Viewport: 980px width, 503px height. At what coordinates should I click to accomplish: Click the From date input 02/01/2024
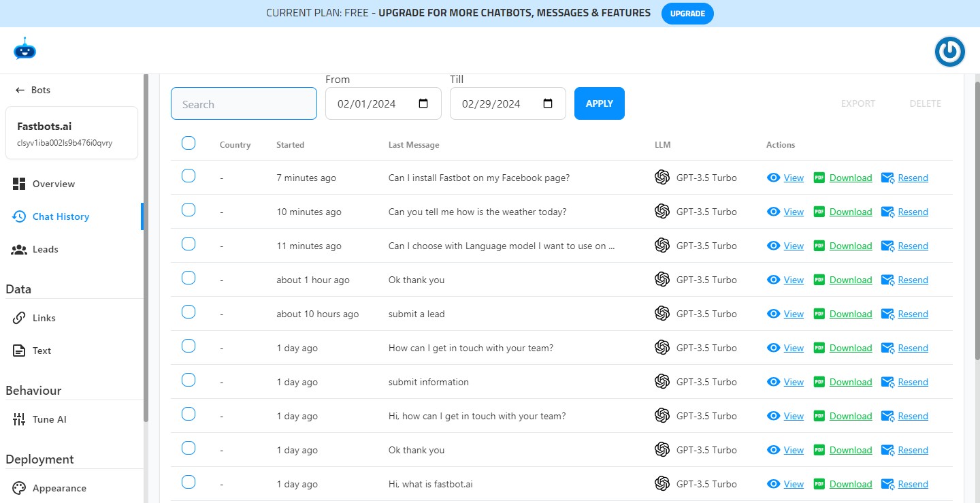pos(383,103)
